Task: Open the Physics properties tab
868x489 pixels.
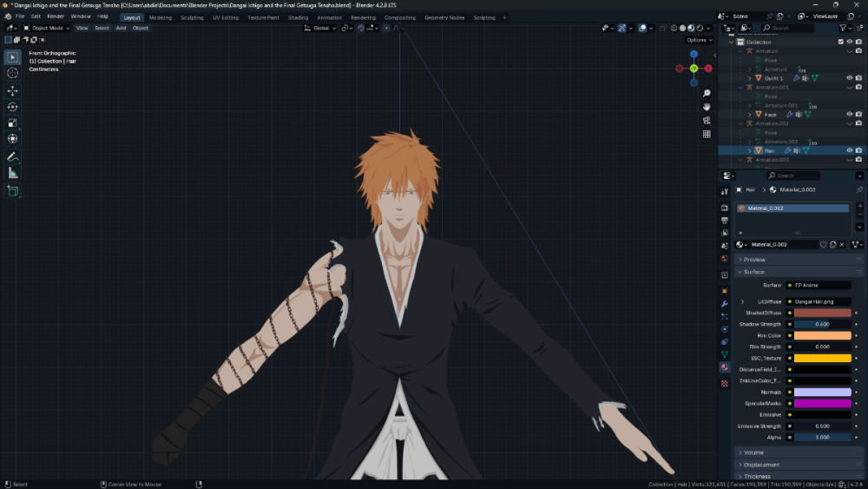Action: [725, 329]
